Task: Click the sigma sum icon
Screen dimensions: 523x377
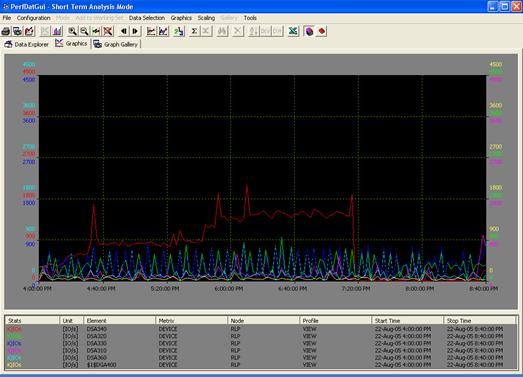Action: click(194, 31)
